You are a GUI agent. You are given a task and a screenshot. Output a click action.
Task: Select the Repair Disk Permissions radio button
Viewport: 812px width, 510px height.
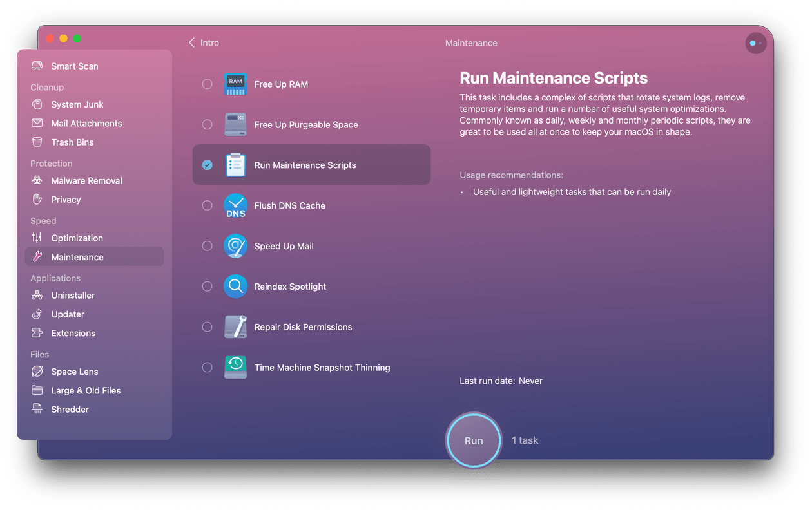(x=207, y=326)
